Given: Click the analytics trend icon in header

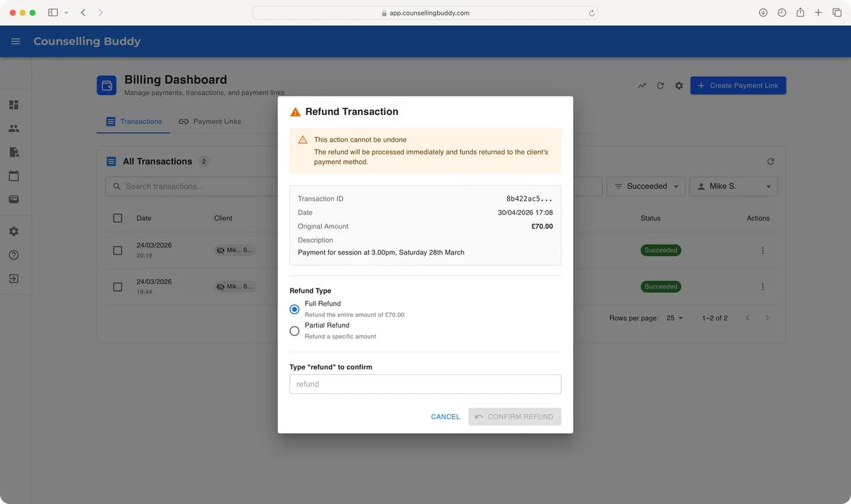Looking at the screenshot, I should pos(642,86).
